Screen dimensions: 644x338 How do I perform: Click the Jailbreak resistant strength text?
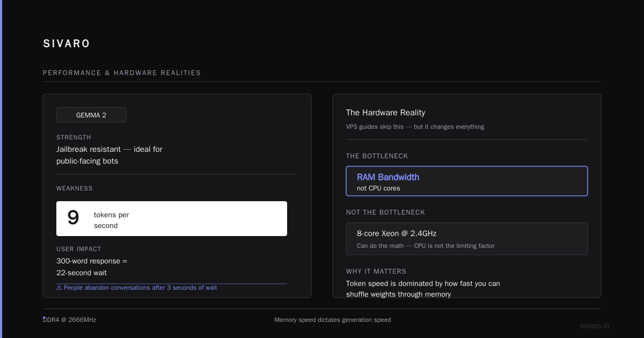(x=109, y=155)
